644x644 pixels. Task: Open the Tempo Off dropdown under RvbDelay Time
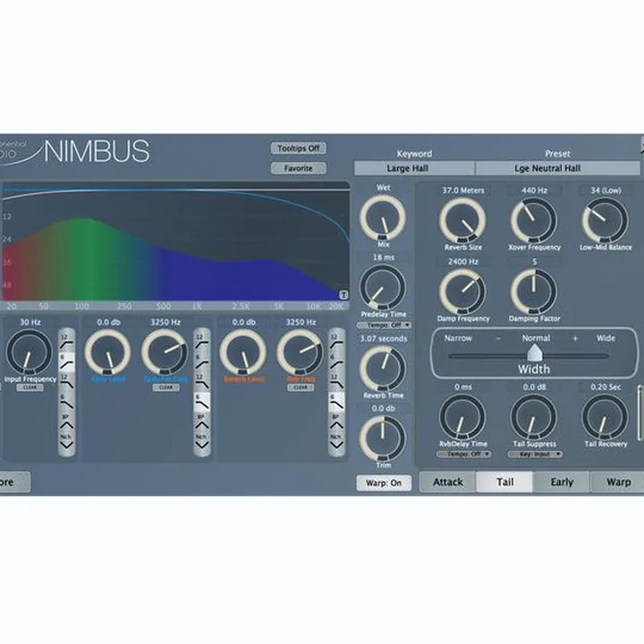[463, 454]
